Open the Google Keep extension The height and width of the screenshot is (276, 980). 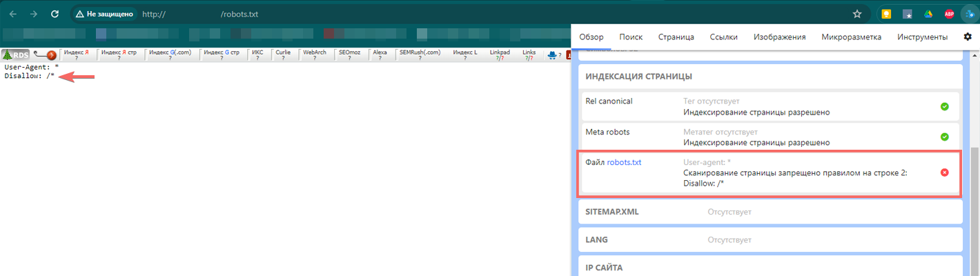click(885, 14)
